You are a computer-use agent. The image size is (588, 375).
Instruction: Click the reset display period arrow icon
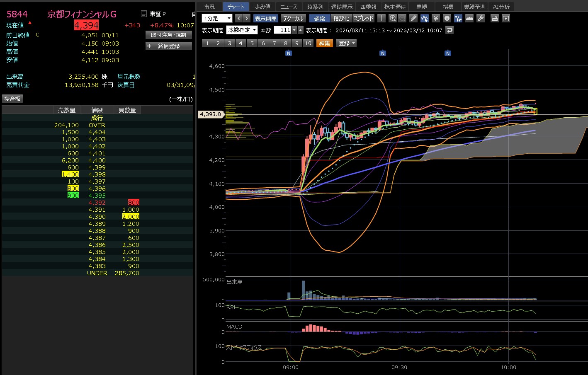[x=450, y=30]
